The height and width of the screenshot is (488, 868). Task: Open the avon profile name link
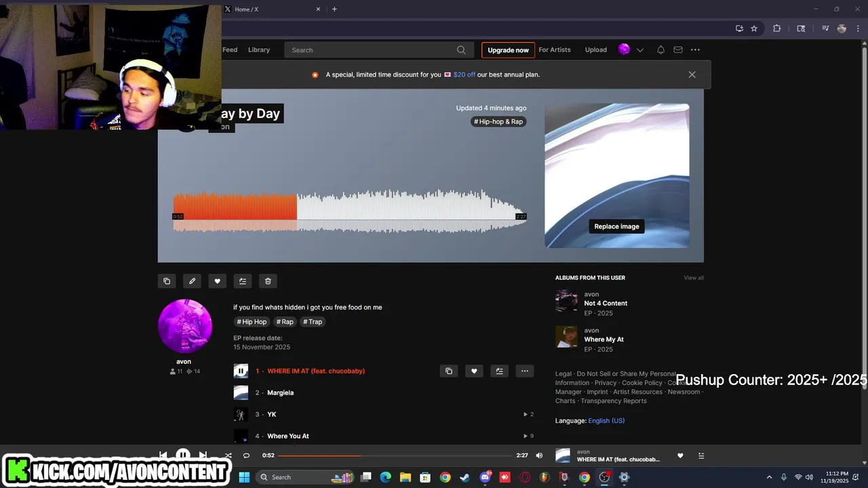pyautogui.click(x=184, y=361)
